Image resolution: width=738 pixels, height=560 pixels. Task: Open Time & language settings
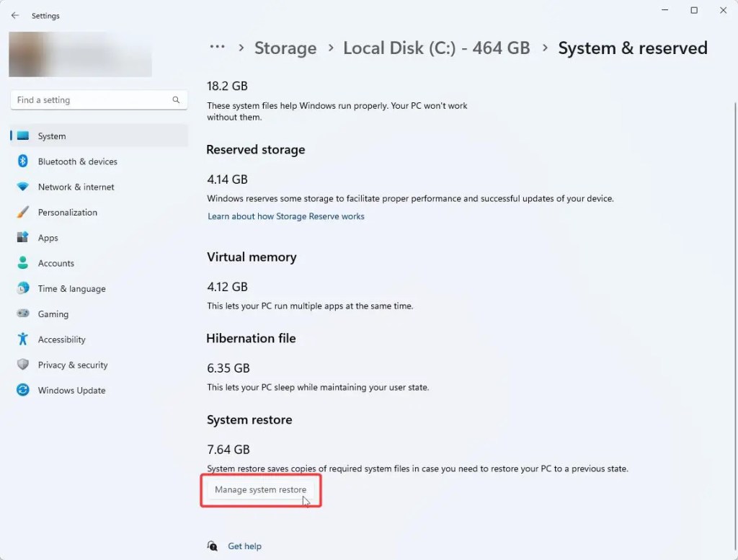tap(71, 288)
